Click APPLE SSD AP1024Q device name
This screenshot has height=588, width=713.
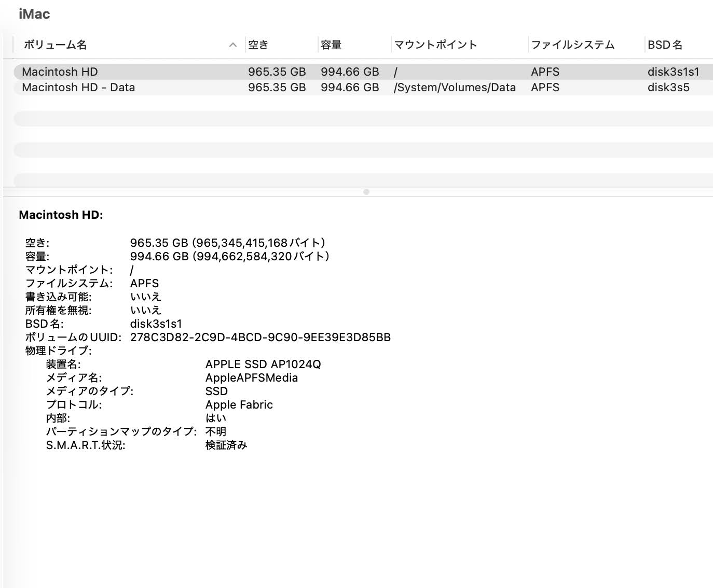pyautogui.click(x=263, y=364)
